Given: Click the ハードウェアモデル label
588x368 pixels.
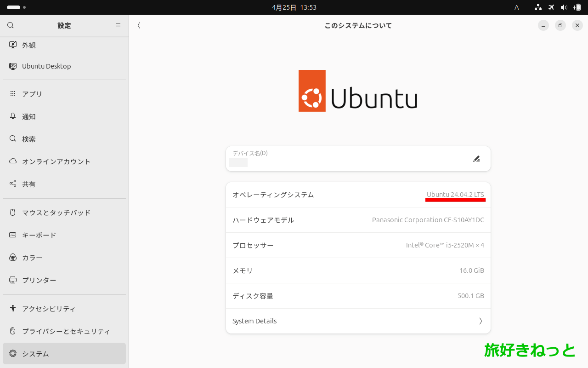Looking at the screenshot, I should click(263, 220).
